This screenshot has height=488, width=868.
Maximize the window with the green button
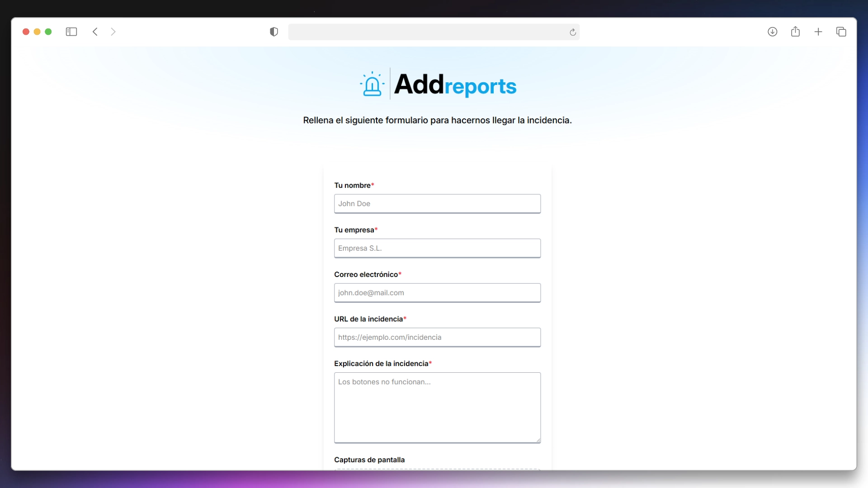coord(48,32)
